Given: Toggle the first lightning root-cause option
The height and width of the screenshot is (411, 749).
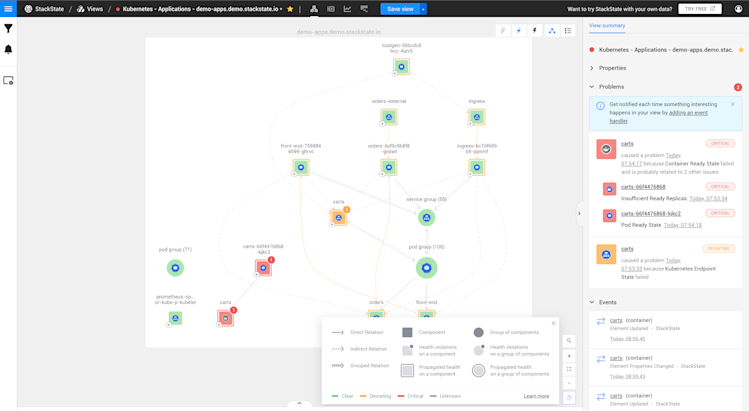Looking at the screenshot, I should click(503, 31).
